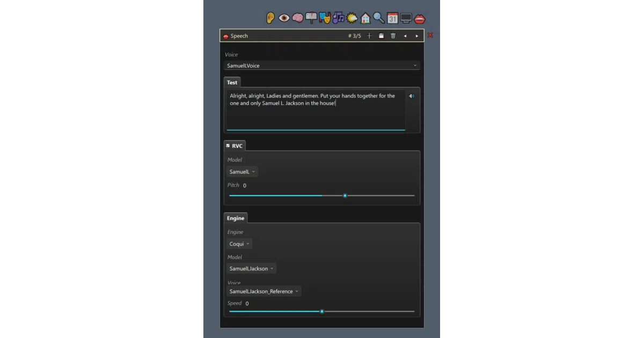Open the theater masks persona icon
644x338 pixels.
(325, 18)
